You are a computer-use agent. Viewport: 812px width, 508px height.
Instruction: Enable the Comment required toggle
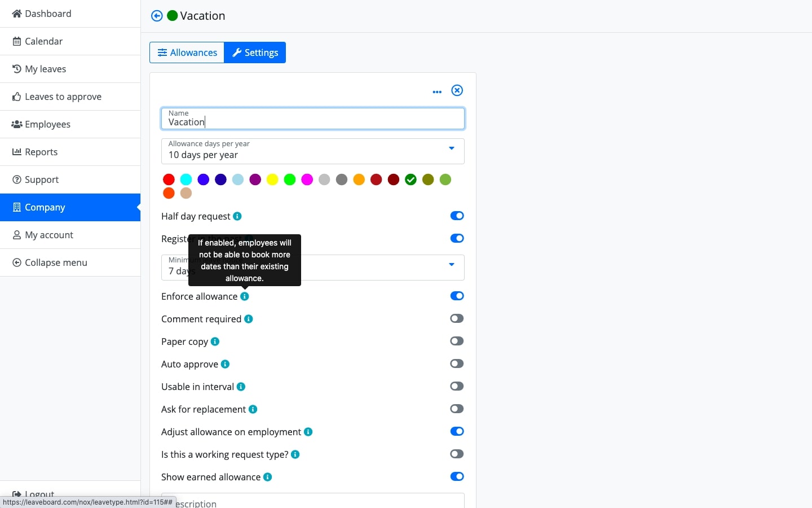point(457,318)
